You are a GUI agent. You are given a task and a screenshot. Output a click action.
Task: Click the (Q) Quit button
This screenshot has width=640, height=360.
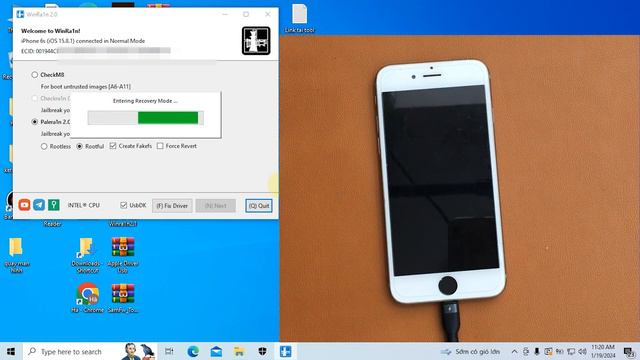point(259,206)
